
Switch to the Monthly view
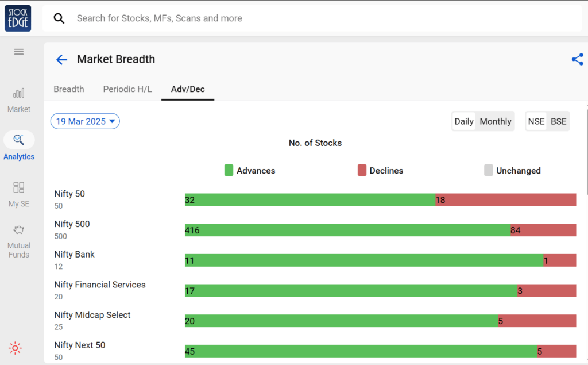pyautogui.click(x=495, y=121)
